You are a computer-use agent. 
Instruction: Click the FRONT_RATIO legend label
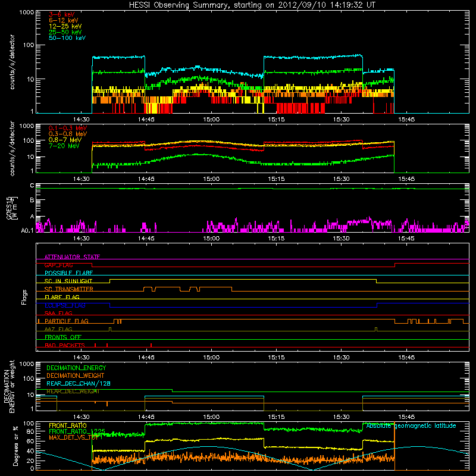click(68, 425)
